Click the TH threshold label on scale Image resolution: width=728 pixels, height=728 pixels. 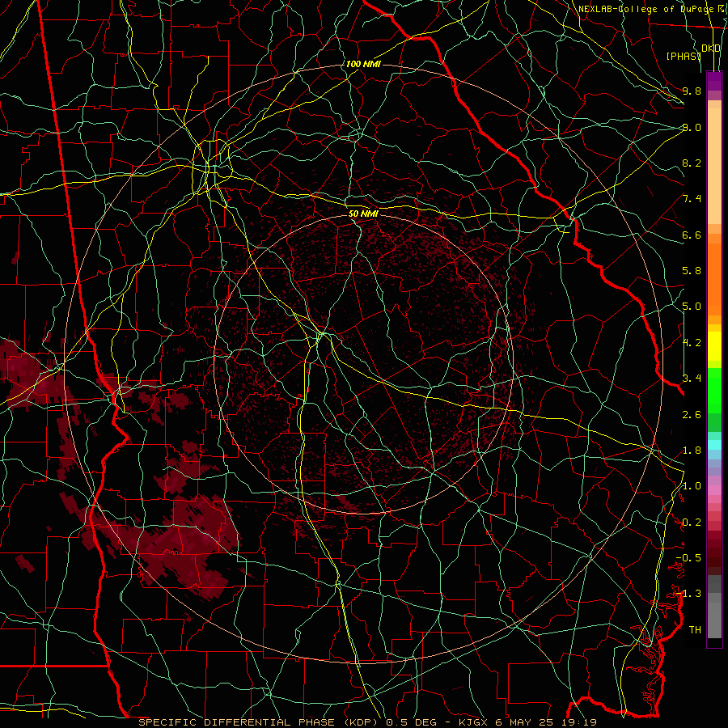click(695, 630)
